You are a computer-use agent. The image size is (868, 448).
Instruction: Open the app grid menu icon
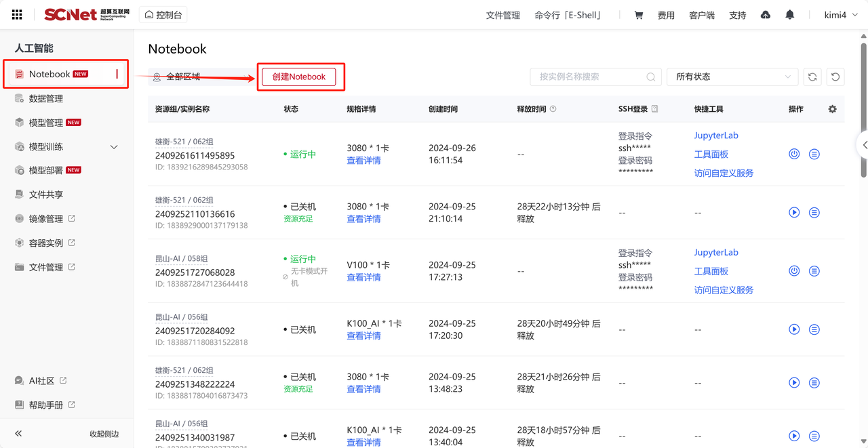pos(17,15)
